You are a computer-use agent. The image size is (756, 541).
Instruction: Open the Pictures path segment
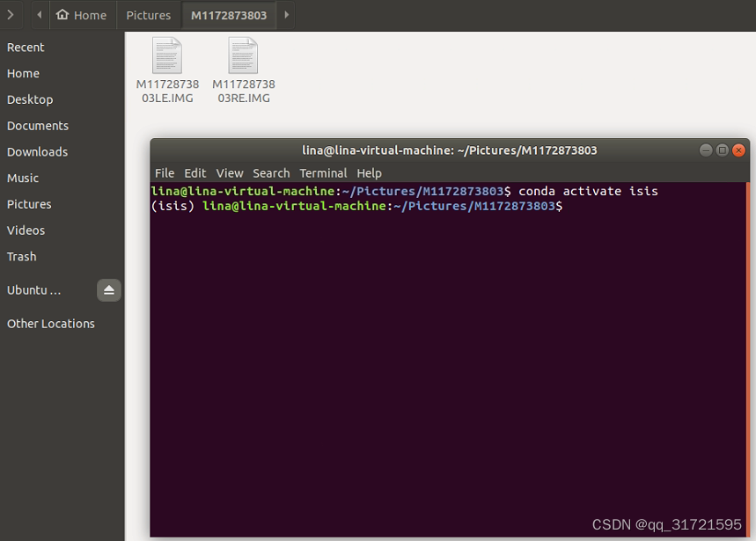click(x=149, y=16)
